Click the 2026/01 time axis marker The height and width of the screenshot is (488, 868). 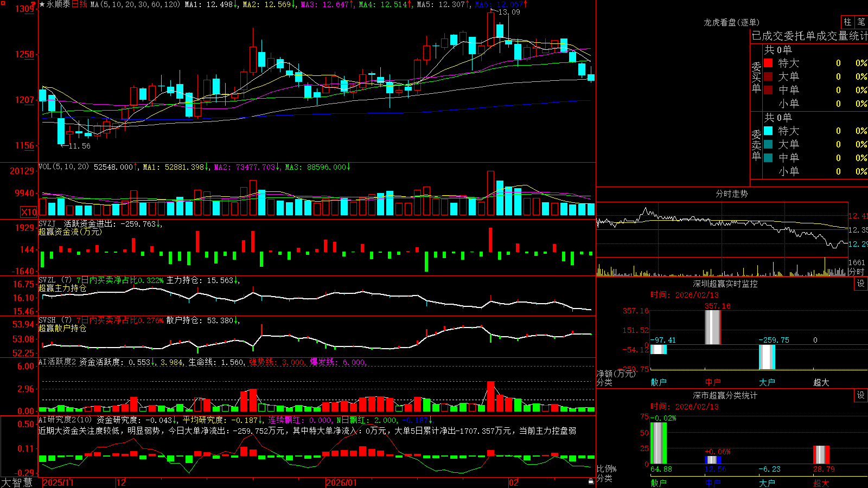tap(341, 483)
